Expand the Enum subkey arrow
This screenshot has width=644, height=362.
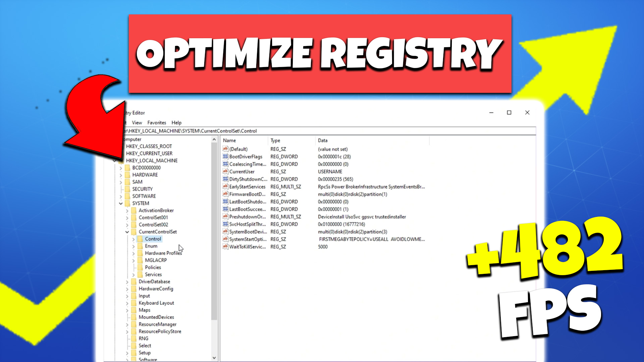[x=133, y=246]
